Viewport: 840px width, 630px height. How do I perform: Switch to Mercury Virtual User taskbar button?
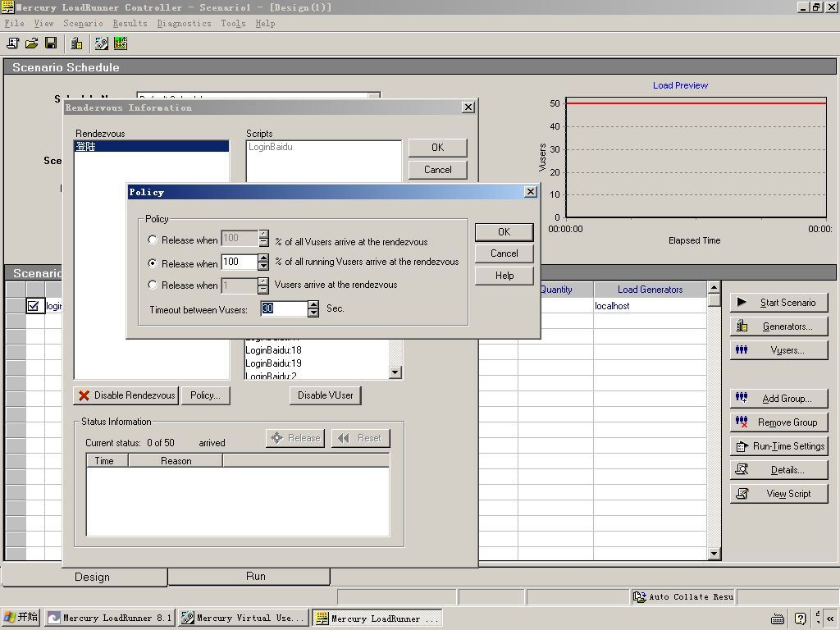pos(244,618)
